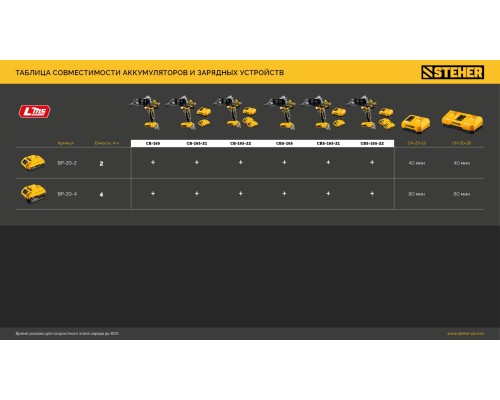Viewport: 500px width, 400px height.
Task: Click the BP-20-2 battery image
Action: 33,163
